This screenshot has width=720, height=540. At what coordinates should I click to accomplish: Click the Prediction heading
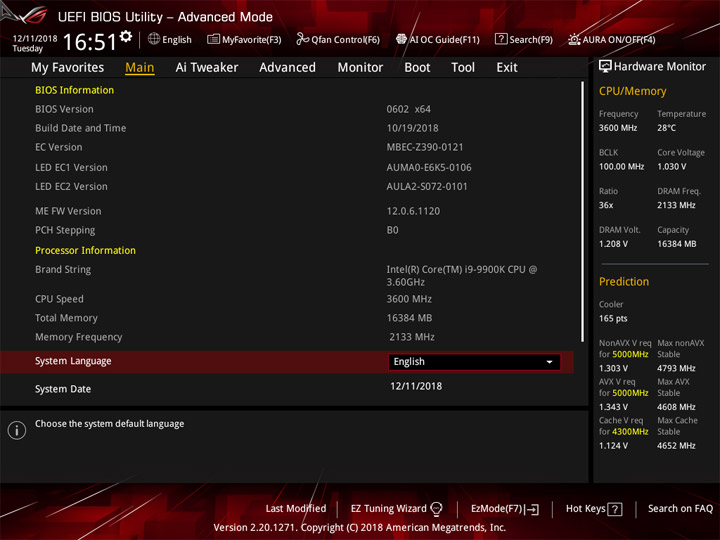click(x=624, y=281)
